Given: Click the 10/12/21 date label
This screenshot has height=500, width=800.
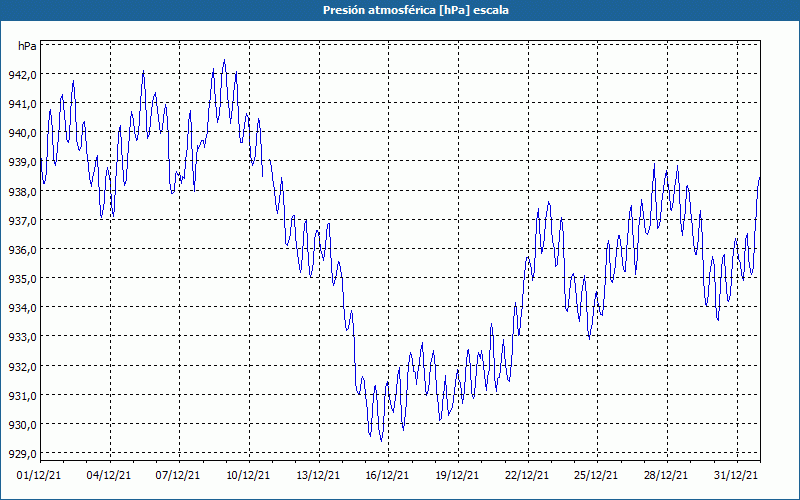Looking at the screenshot, I should (x=248, y=475).
